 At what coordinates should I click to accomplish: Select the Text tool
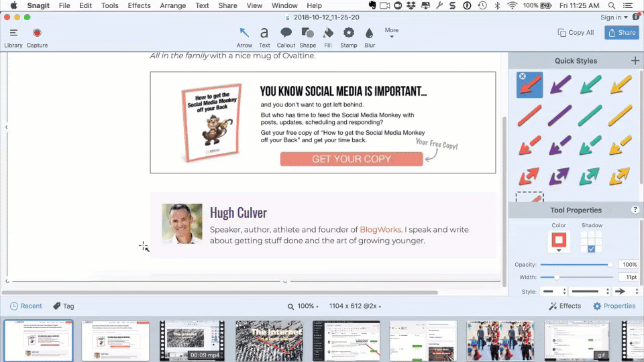pos(264,38)
